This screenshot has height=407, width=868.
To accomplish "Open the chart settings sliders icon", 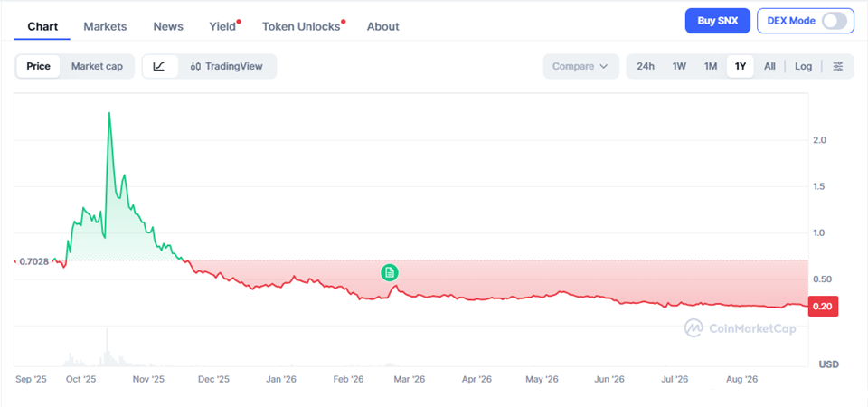I will point(838,66).
